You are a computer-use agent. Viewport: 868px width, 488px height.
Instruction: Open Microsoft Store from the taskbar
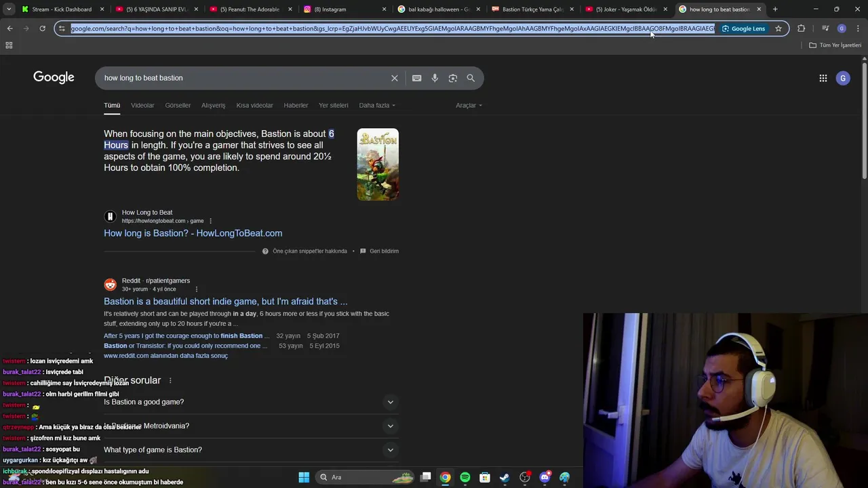[x=485, y=477]
